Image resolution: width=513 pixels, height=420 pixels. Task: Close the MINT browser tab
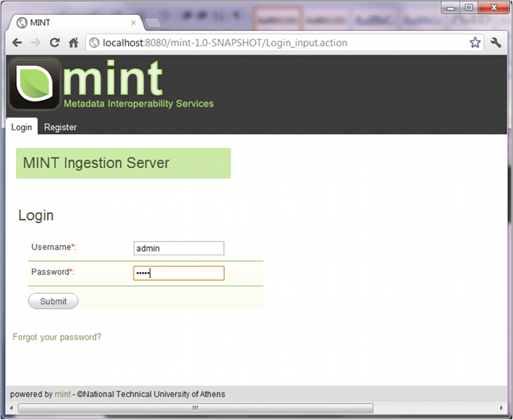point(133,23)
